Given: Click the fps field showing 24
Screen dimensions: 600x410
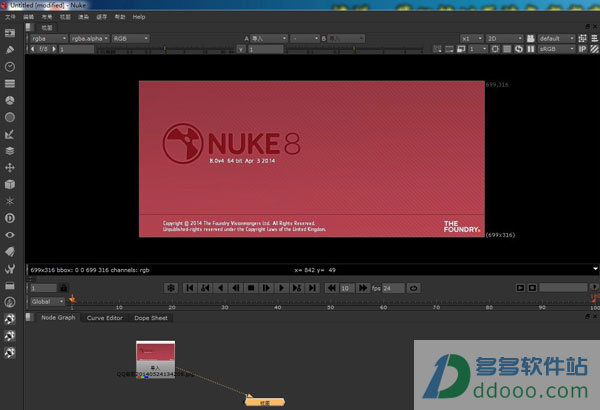Looking at the screenshot, I should [393, 288].
